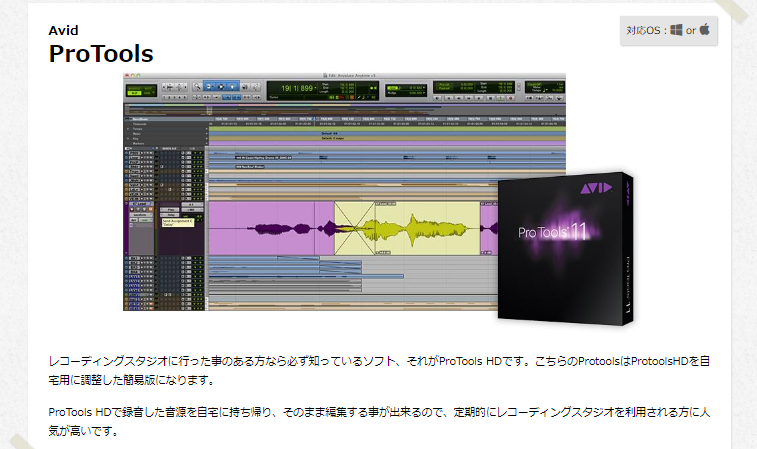This screenshot has width=757, height=449.
Task: Enable Spot edit mode
Action: (x=148, y=88)
